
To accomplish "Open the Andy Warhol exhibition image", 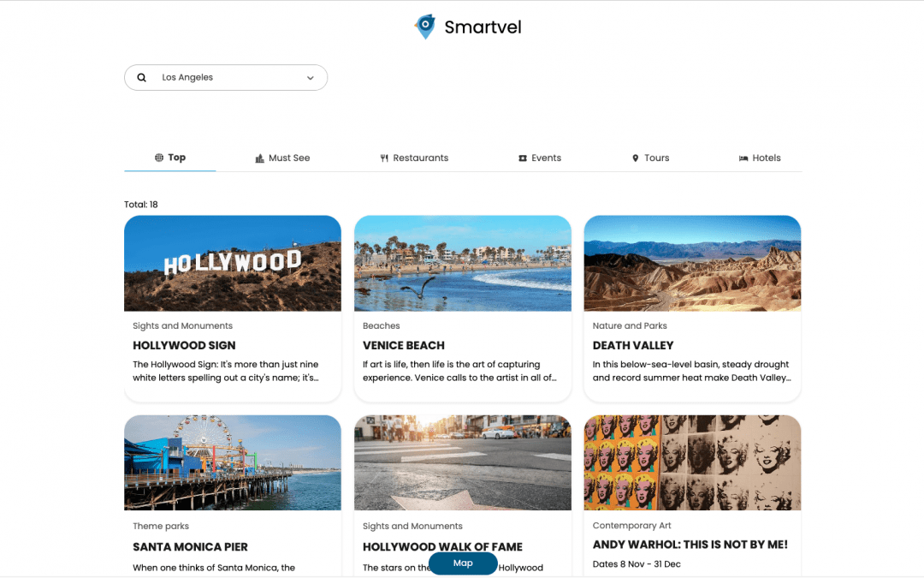I will pyautogui.click(x=692, y=462).
